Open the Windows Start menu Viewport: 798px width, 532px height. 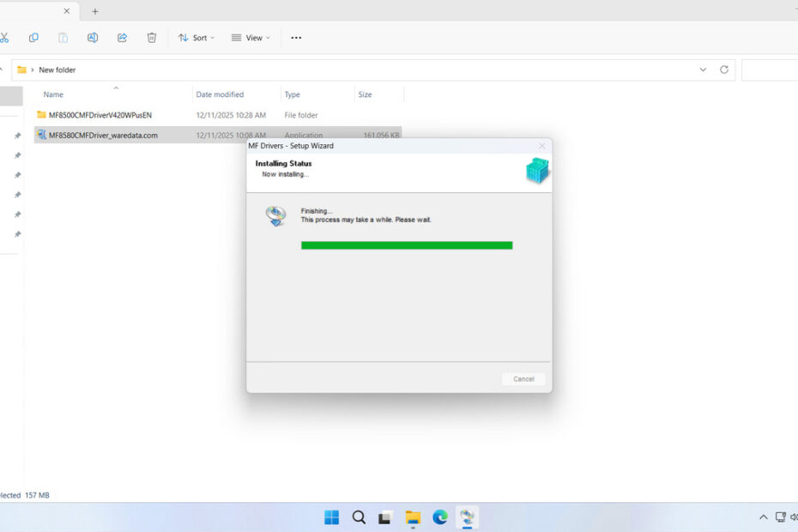pyautogui.click(x=331, y=517)
